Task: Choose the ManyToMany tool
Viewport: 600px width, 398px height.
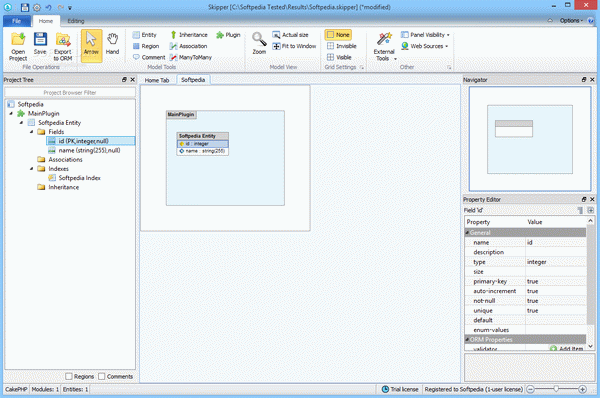Action: click(191, 57)
